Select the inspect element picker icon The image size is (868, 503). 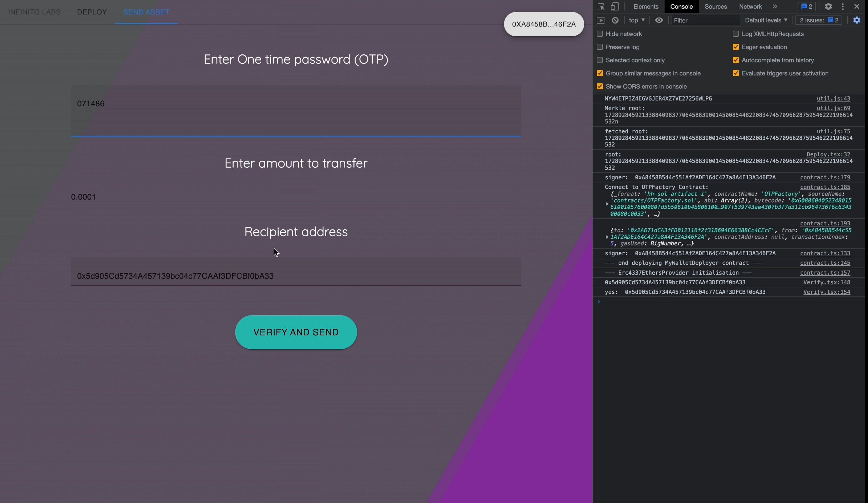click(x=601, y=7)
